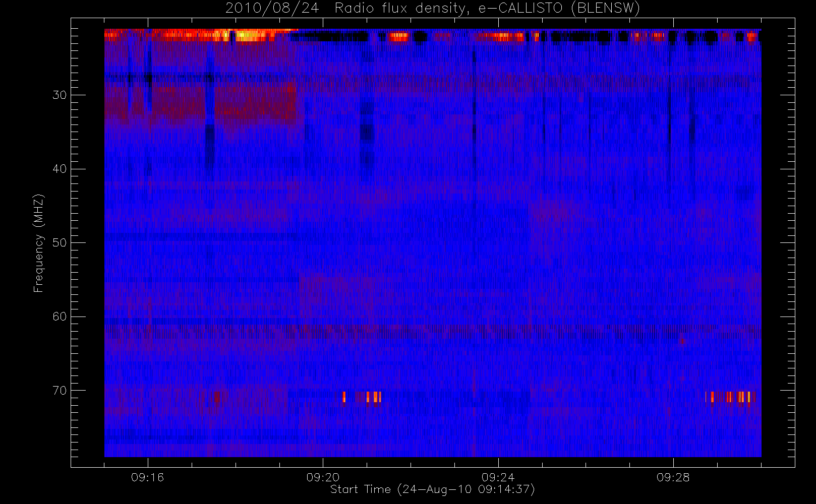The image size is (816, 504).
Task: Click the 'Frequency (MHZ)' axis label
Action: [39, 243]
